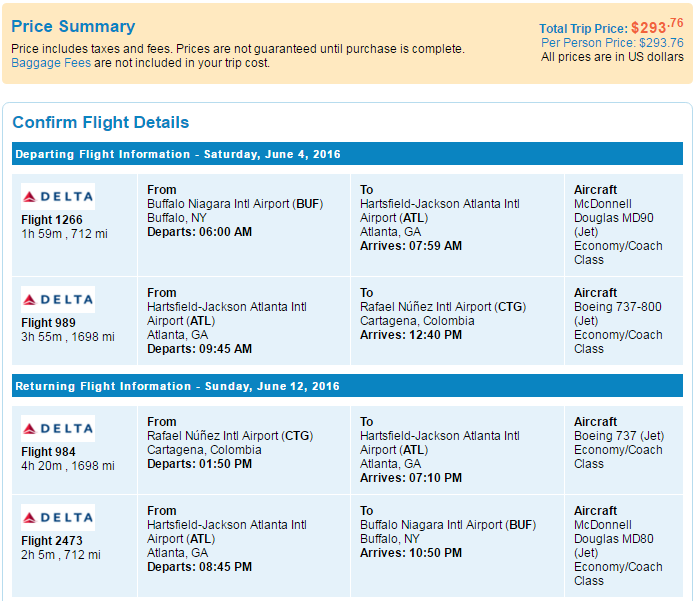The height and width of the screenshot is (601, 697).
Task: Click the Flight 984 label
Action: 48,452
